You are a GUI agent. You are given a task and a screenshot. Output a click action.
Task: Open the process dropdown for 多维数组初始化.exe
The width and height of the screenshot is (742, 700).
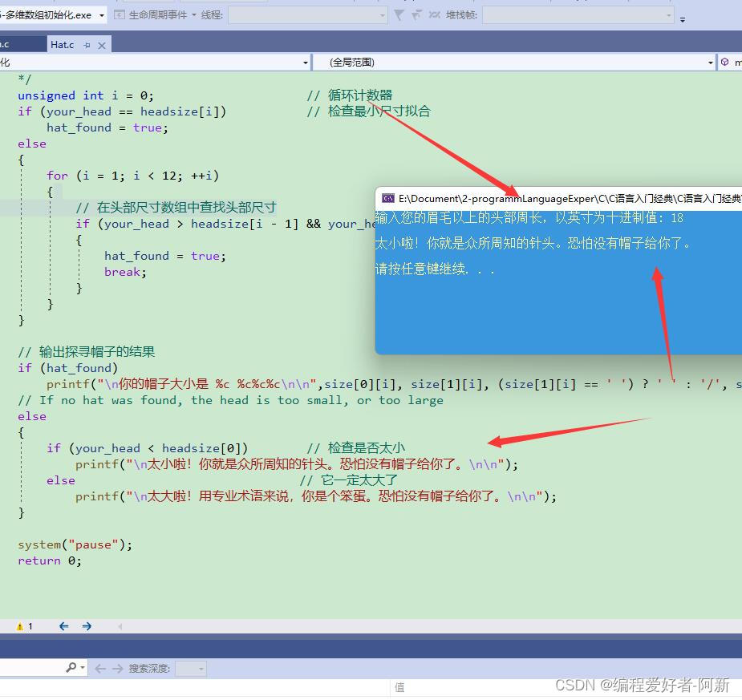click(x=102, y=15)
